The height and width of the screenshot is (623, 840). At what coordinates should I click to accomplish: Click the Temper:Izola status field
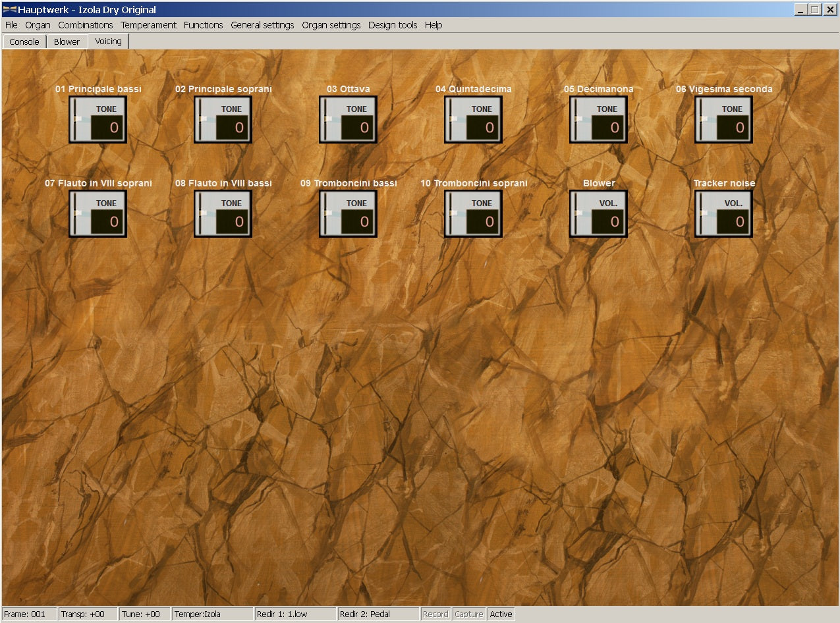212,614
